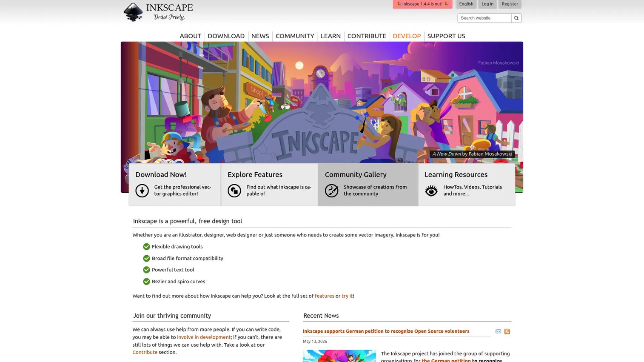The image size is (644, 362).
Task: Open the ABOUT menu
Action: click(x=190, y=36)
